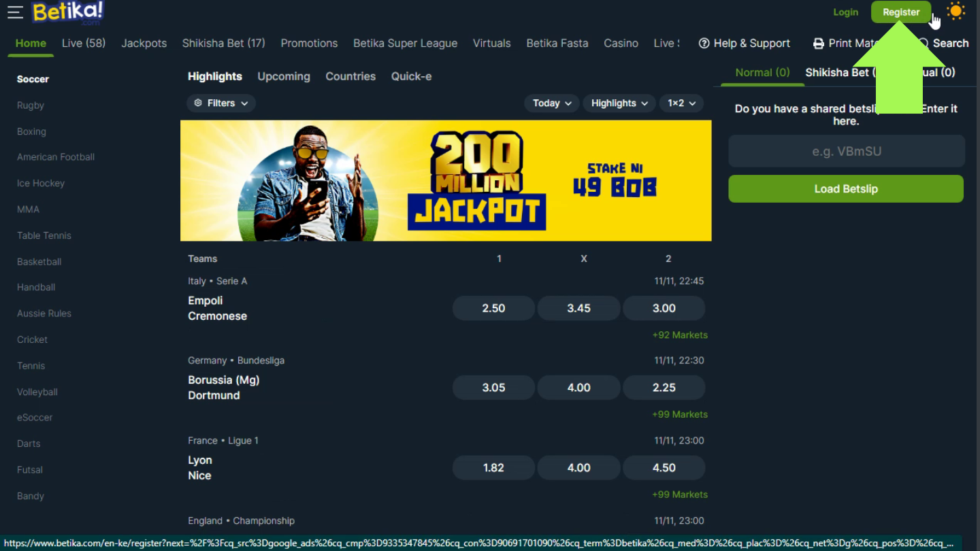Click the Login link

click(845, 12)
